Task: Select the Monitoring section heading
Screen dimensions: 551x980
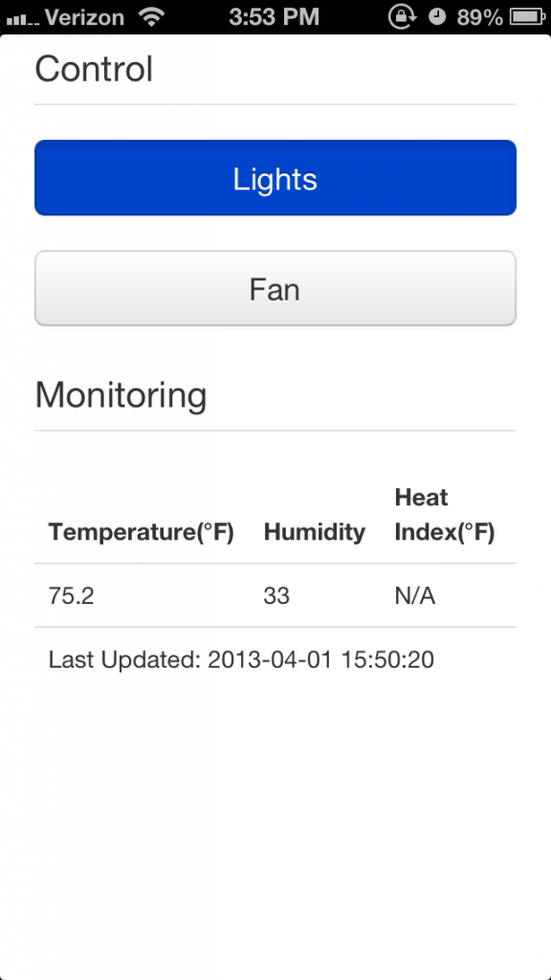Action: [121, 395]
